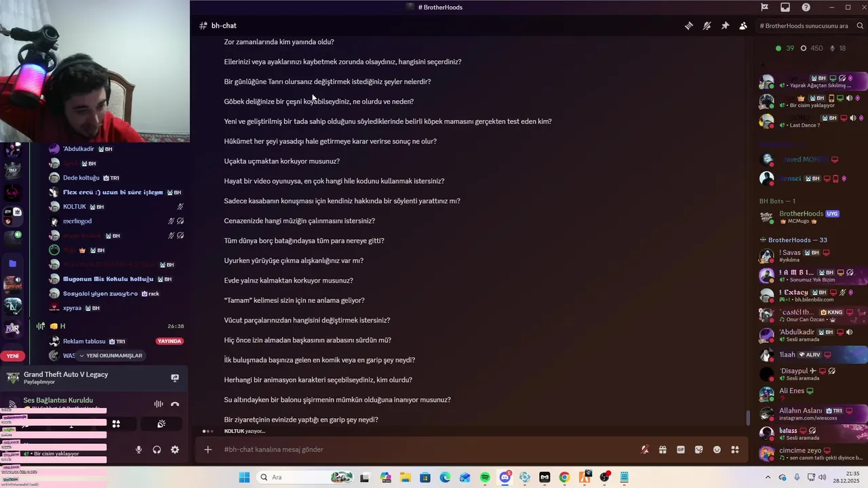Open Windows Start menu

[x=244, y=478]
